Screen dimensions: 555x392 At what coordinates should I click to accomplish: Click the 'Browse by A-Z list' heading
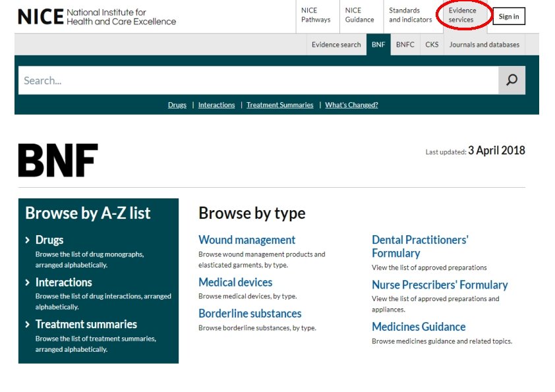point(88,213)
